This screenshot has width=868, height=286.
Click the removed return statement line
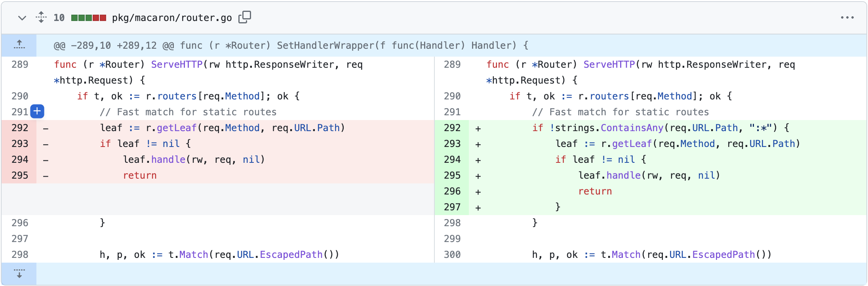[140, 175]
